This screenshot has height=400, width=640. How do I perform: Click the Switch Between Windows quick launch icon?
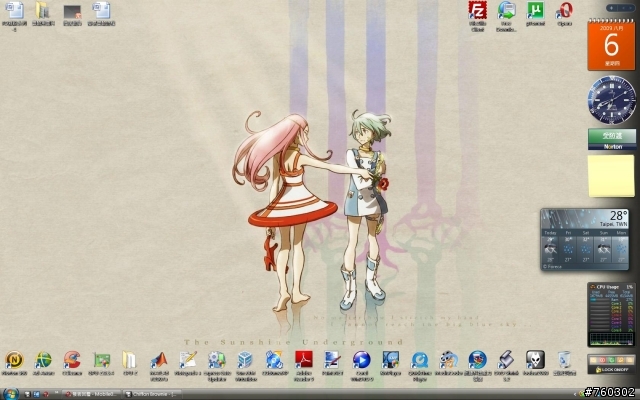[36, 394]
